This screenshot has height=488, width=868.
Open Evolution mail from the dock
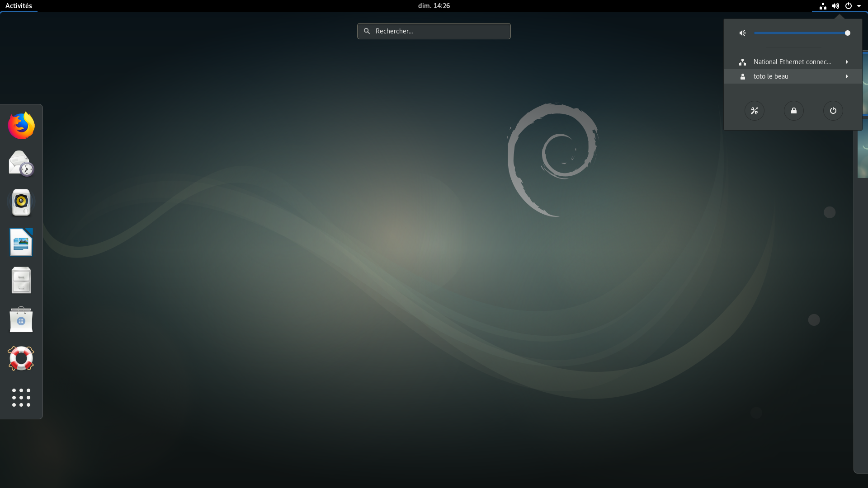21,164
